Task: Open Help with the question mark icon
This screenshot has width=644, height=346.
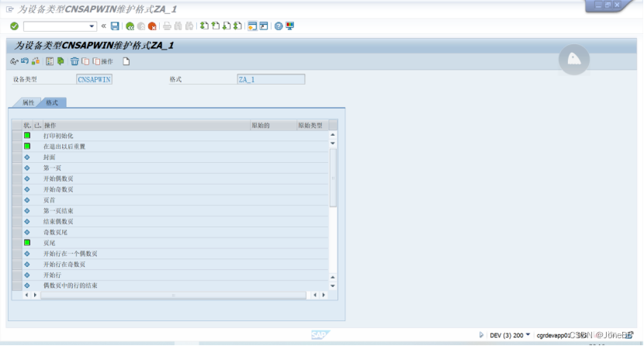Action: point(279,26)
